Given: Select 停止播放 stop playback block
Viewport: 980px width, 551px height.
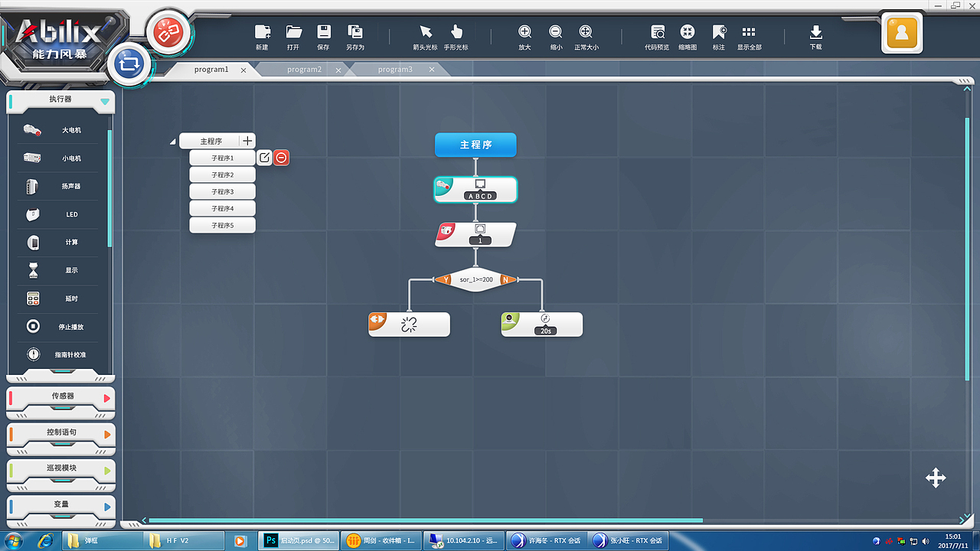Looking at the screenshot, I should coord(58,327).
